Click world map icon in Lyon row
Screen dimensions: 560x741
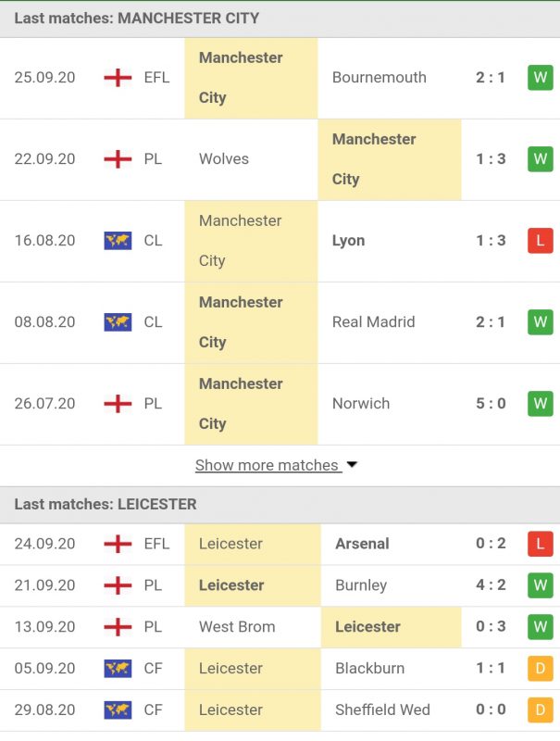click(x=118, y=241)
